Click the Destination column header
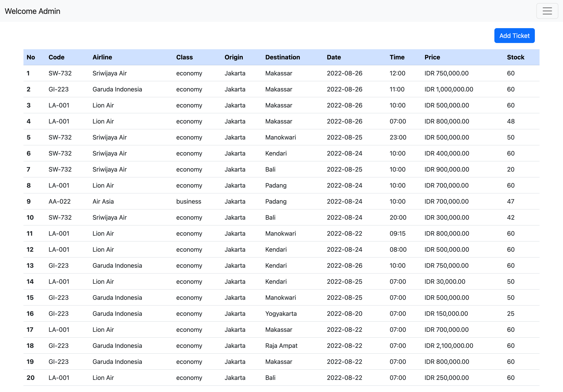Viewport: 563px width, 392px height. pos(282,57)
